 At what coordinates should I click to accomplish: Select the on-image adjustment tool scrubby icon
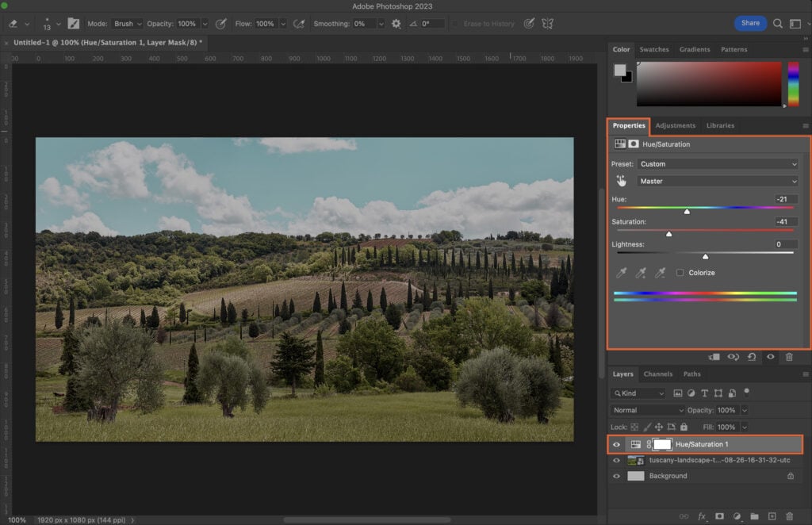[x=621, y=181]
